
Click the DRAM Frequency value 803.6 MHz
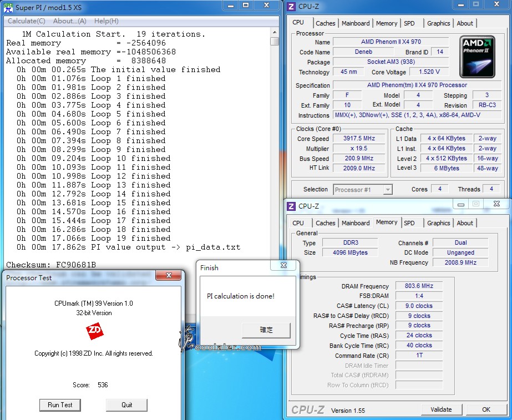[419, 286]
